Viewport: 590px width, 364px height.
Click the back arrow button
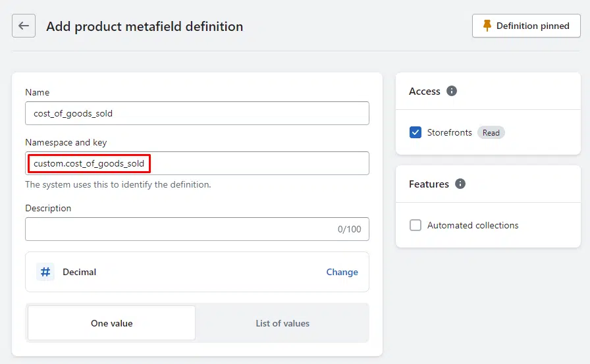point(24,26)
